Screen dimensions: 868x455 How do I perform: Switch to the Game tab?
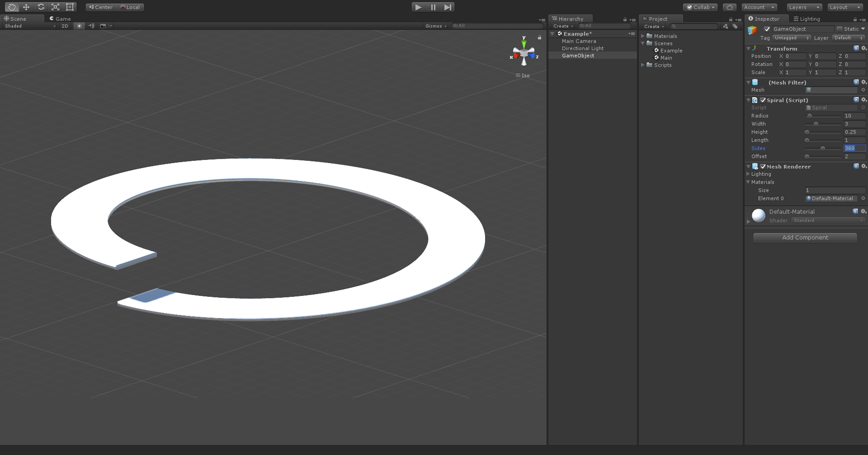pos(60,19)
